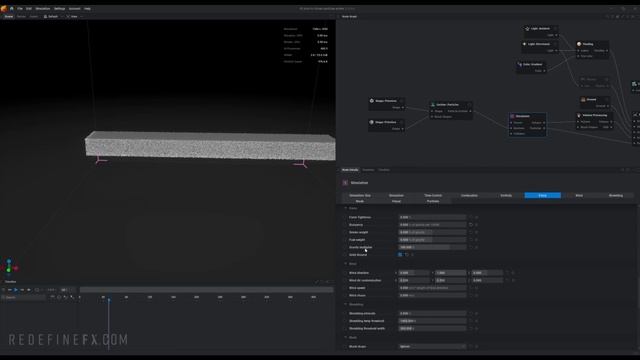
Task: Click the Wind direction Y field
Action: tap(451, 273)
